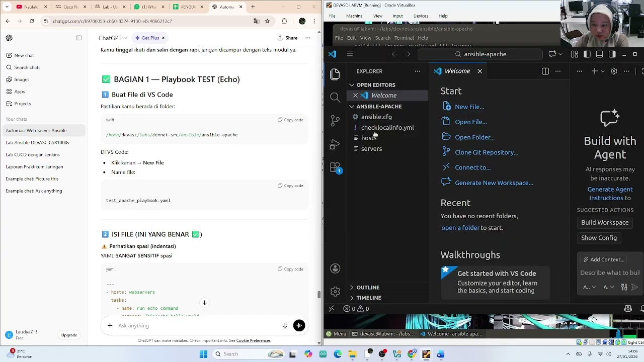This screenshot has height=362, width=644.
Task: Open Devices menu in VirtualBox window
Action: [x=421, y=16]
